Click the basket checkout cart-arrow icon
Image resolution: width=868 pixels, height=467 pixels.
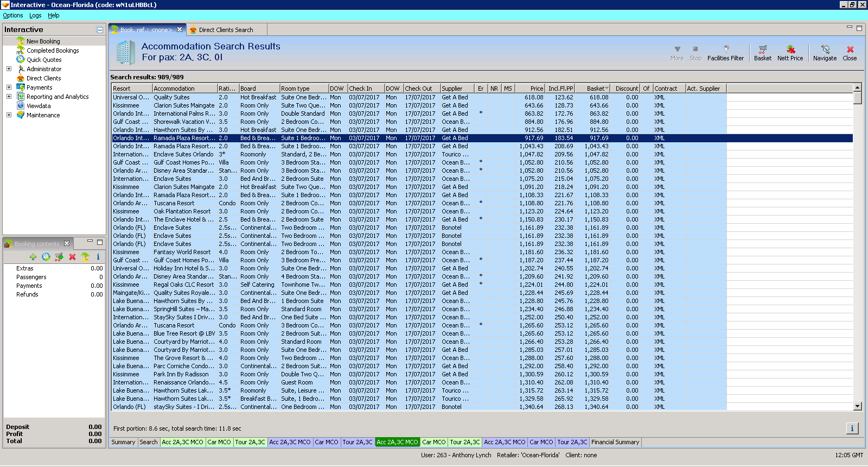pos(59,257)
